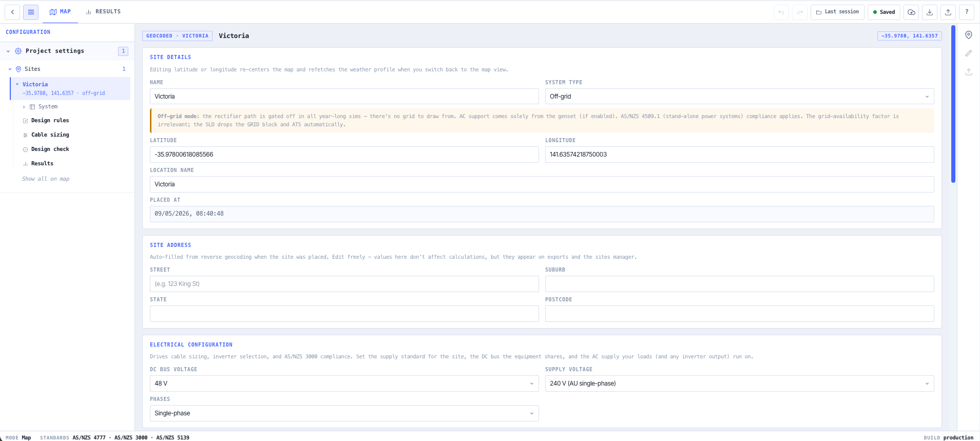Click the Cable sizing sliders icon

coord(26,135)
